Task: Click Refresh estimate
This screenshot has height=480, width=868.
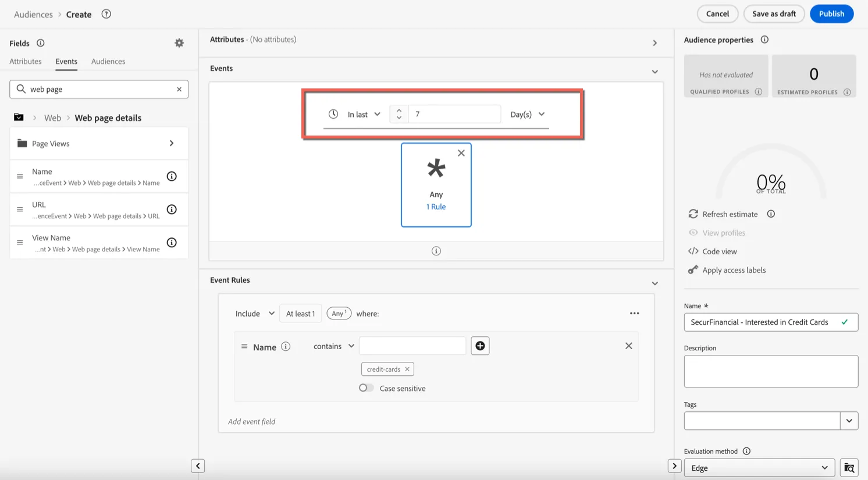Action: pyautogui.click(x=723, y=214)
